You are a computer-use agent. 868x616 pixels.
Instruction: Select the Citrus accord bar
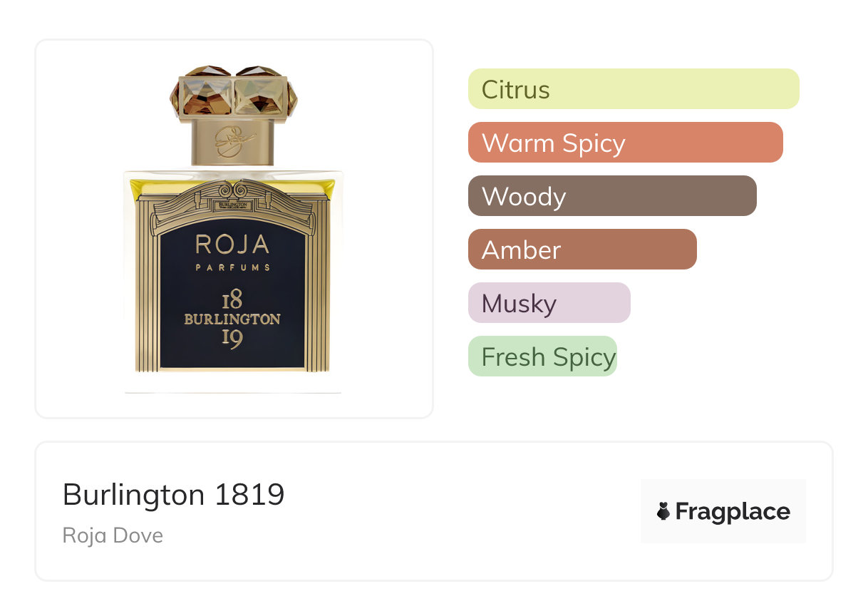click(633, 89)
